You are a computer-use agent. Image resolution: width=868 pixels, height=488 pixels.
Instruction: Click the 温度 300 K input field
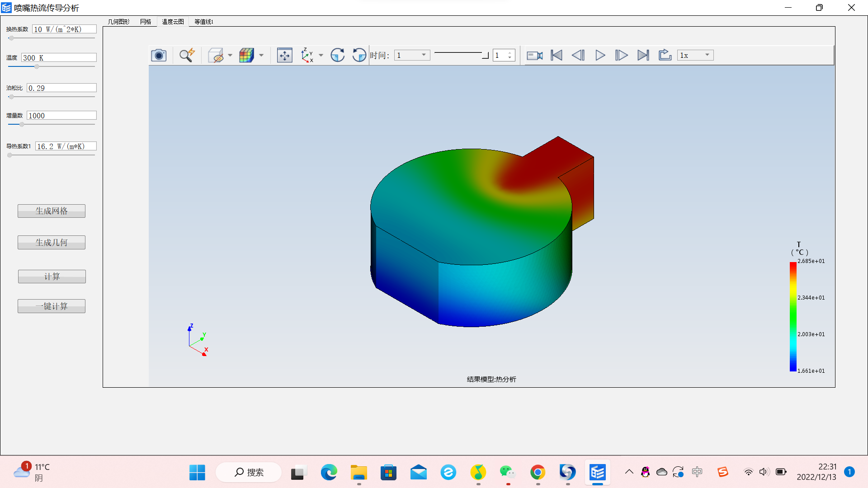click(59, 58)
